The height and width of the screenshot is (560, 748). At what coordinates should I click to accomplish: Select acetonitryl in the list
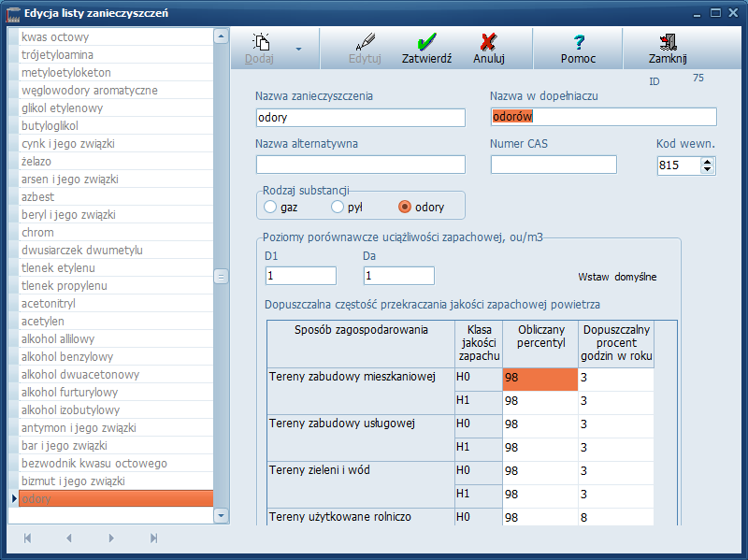pos(116,304)
